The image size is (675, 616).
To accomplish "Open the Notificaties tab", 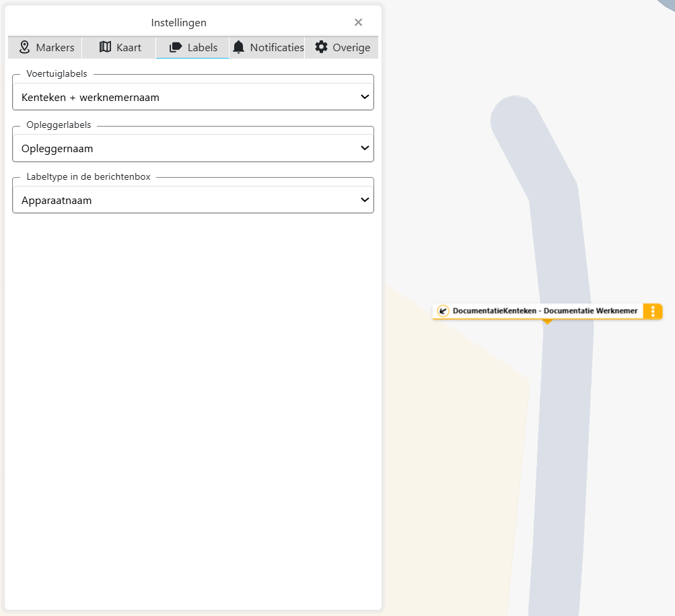I will tap(267, 47).
